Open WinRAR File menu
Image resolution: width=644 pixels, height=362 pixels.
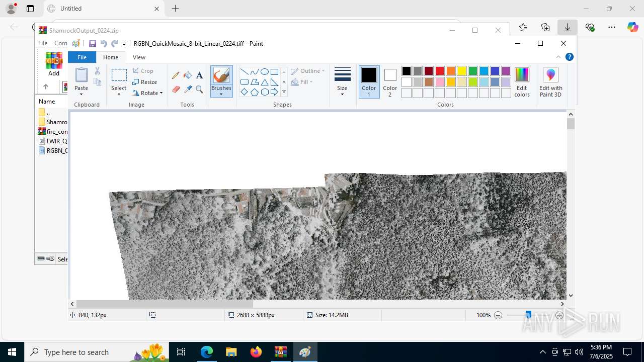click(43, 43)
